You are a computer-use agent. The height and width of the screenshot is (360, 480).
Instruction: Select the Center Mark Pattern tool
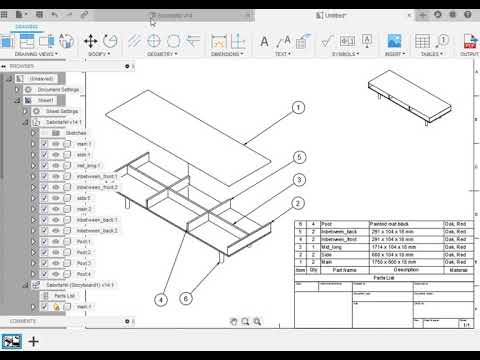(x=173, y=41)
